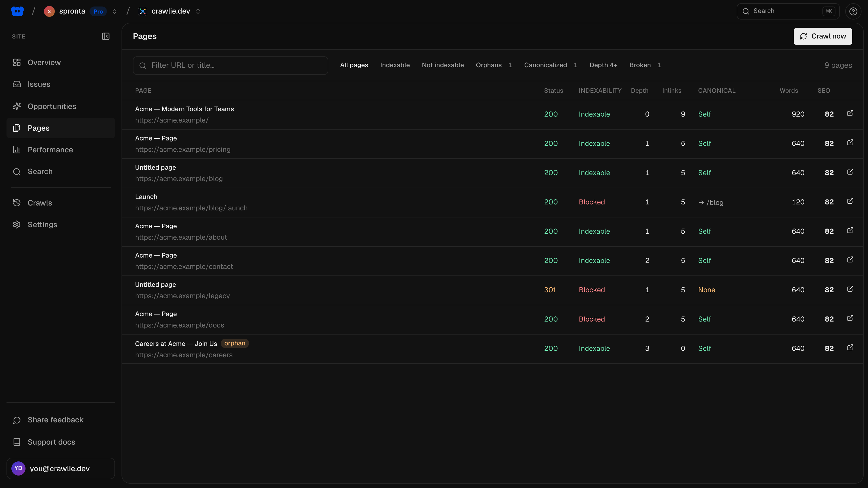
Task: Open external link for /blog row
Action: (x=850, y=172)
